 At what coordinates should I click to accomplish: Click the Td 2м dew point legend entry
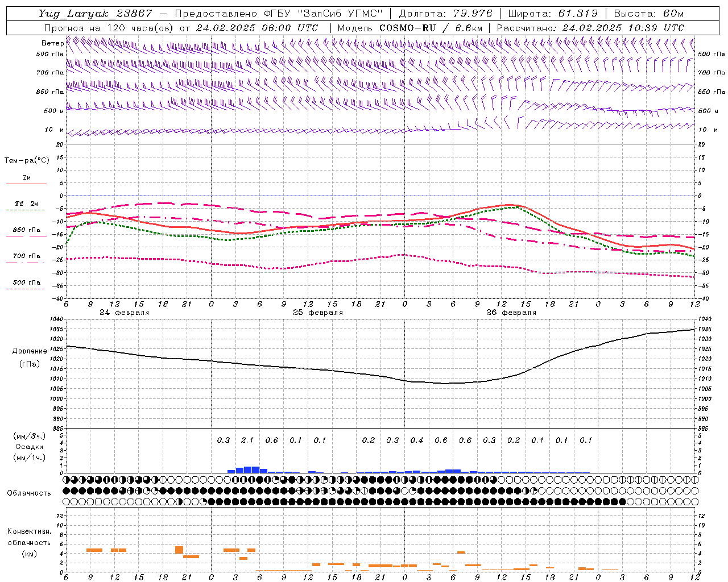26,203
